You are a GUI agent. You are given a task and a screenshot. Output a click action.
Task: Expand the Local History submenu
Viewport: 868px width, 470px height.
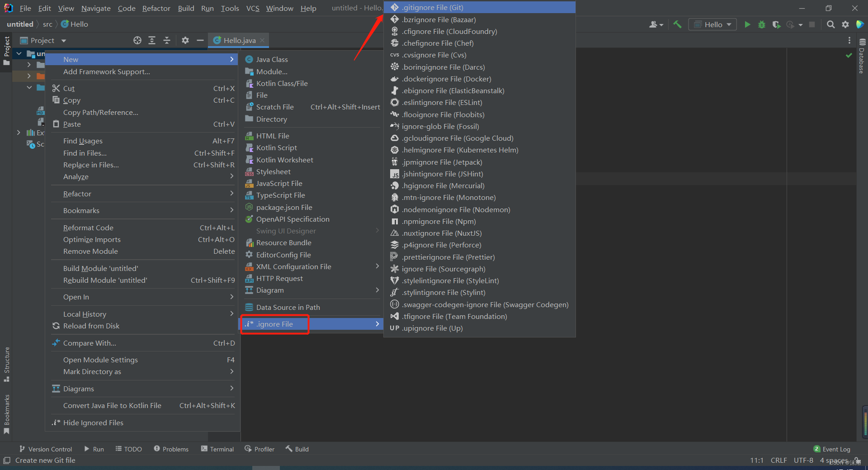click(x=142, y=314)
